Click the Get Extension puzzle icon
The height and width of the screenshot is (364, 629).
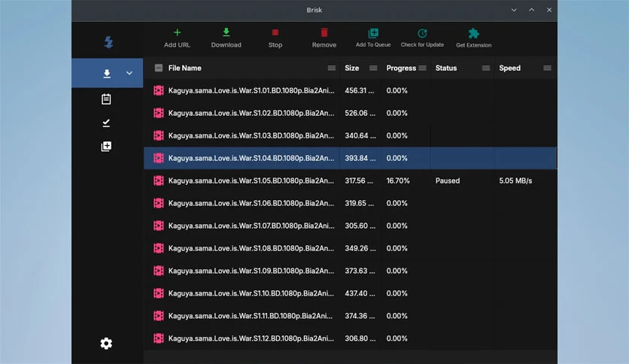point(473,33)
